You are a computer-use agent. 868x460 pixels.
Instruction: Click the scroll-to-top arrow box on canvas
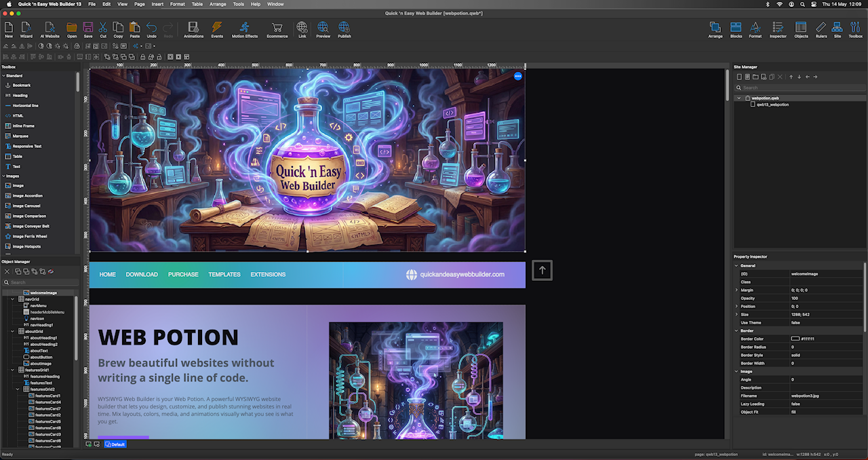coord(542,270)
